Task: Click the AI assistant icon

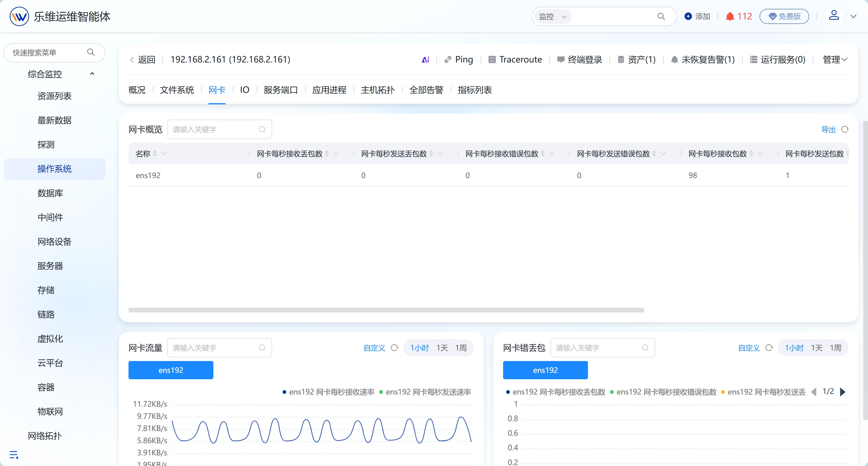Action: click(426, 60)
